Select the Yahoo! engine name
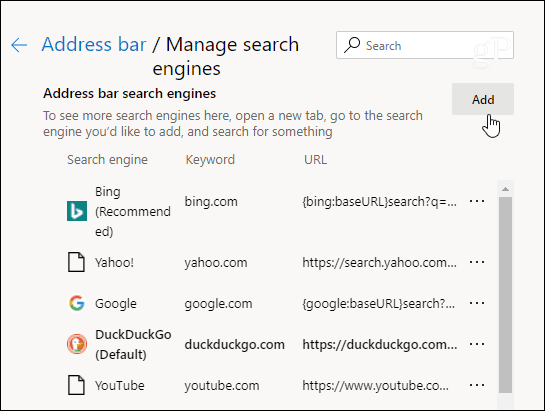 pyautogui.click(x=114, y=263)
